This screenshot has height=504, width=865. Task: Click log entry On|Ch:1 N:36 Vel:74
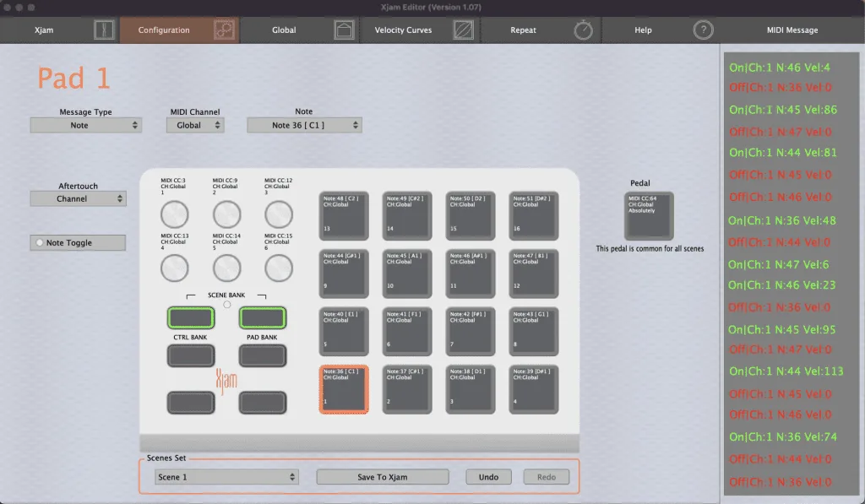pos(783,436)
